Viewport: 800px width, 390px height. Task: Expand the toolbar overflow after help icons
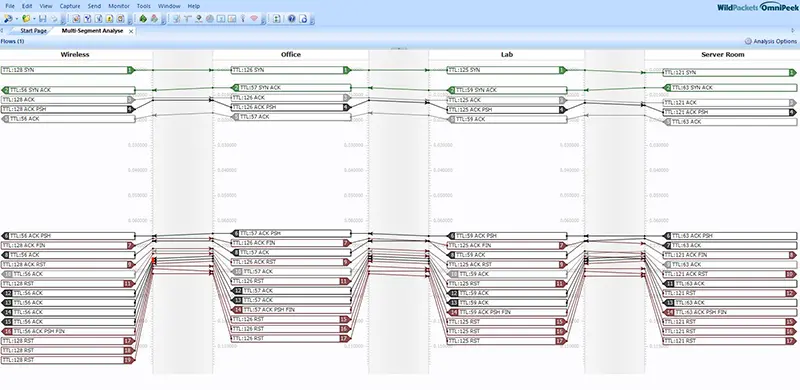[312, 20]
